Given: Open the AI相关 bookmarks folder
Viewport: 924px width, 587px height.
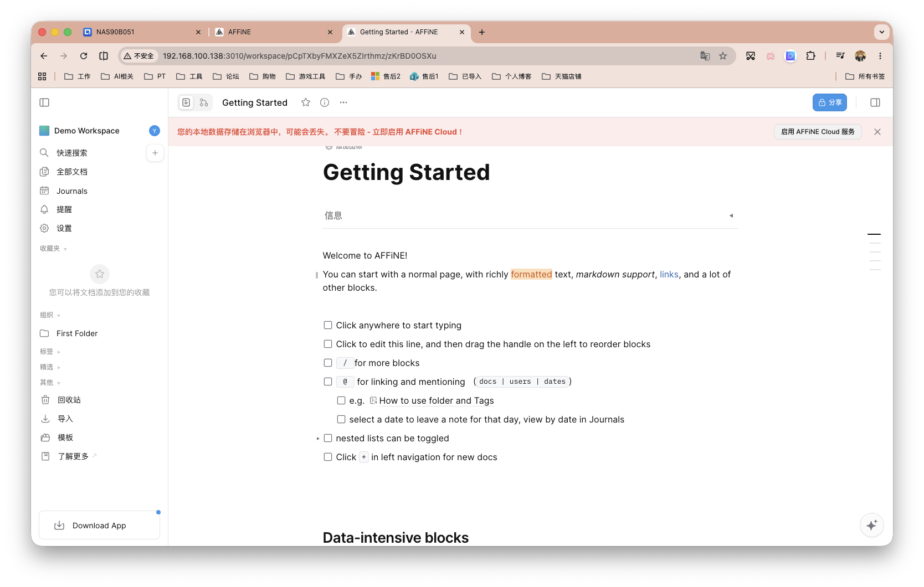Looking at the screenshot, I should 117,76.
